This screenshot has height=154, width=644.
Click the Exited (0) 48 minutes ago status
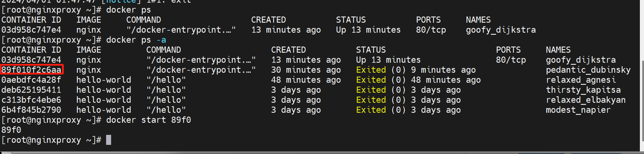point(418,80)
